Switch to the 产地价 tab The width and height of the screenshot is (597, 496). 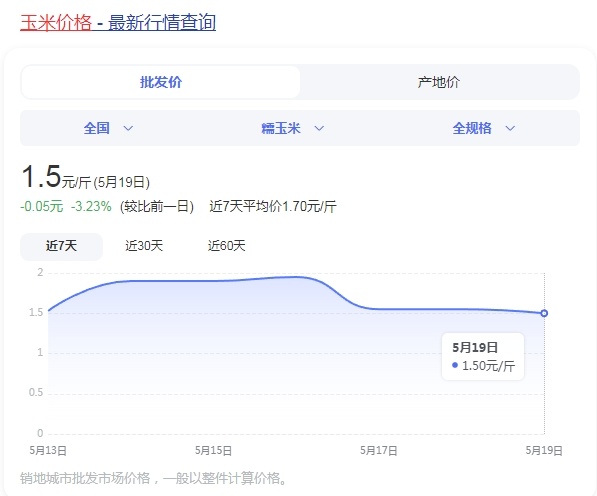point(439,82)
